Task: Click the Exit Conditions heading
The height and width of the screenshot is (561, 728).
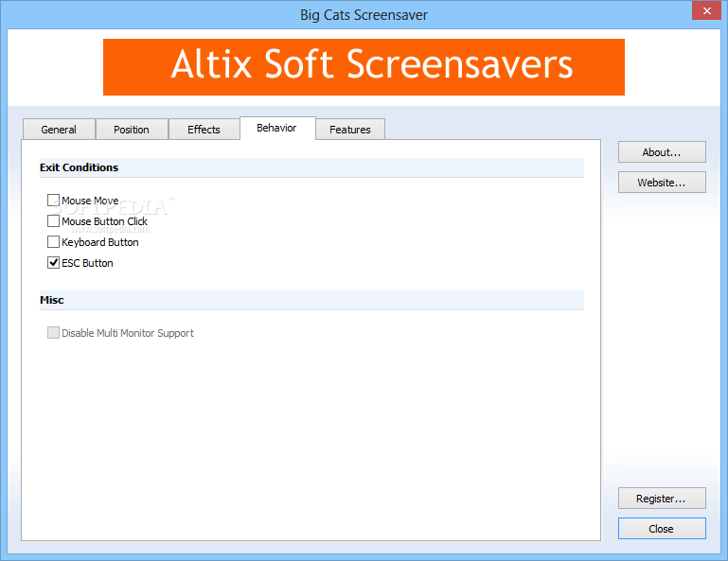Action: pos(79,167)
